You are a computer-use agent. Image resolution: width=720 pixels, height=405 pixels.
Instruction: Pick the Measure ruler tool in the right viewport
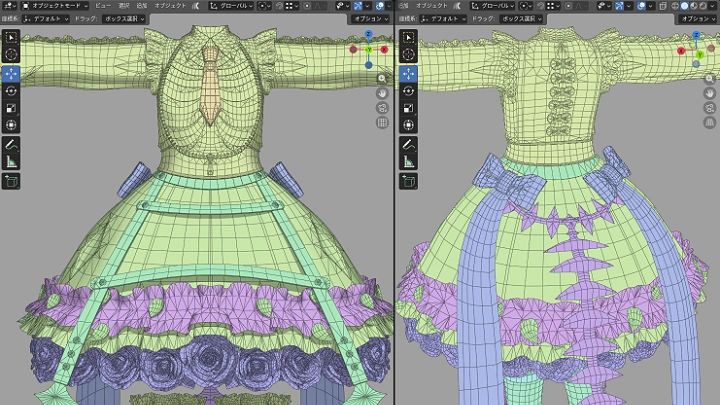click(x=409, y=162)
